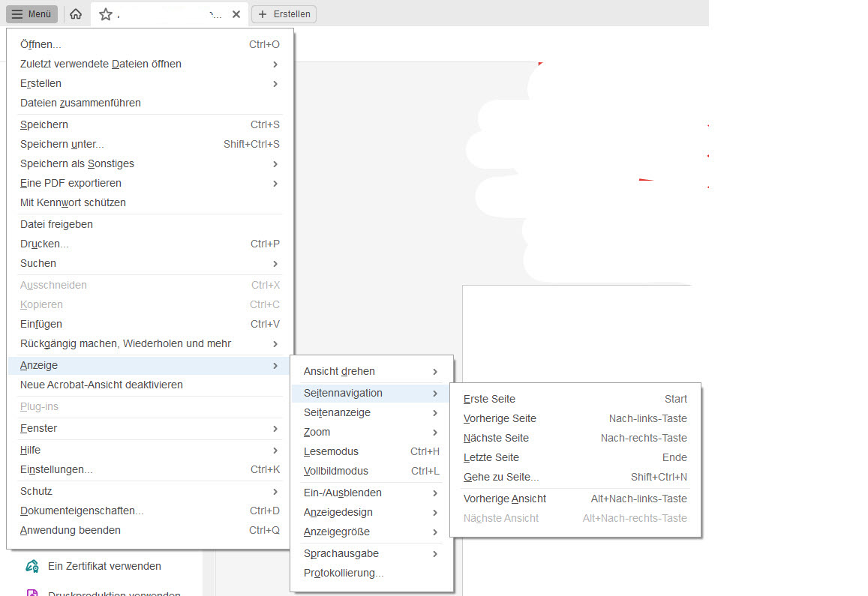Expand 'Eine PDF exportieren' submenu
Screen dimensions: 868x596
tap(149, 183)
